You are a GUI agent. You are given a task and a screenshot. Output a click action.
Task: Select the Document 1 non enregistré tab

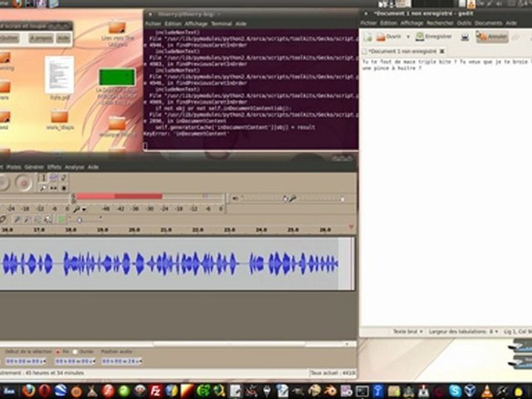(x=402, y=51)
